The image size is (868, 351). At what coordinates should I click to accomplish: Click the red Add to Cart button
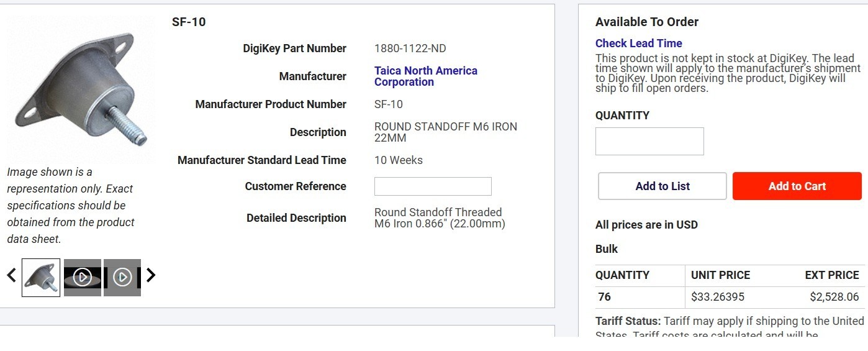pyautogui.click(x=797, y=186)
